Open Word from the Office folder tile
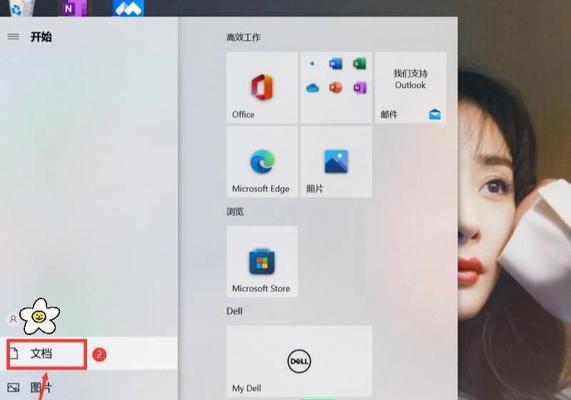The width and height of the screenshot is (571, 400). (335, 64)
